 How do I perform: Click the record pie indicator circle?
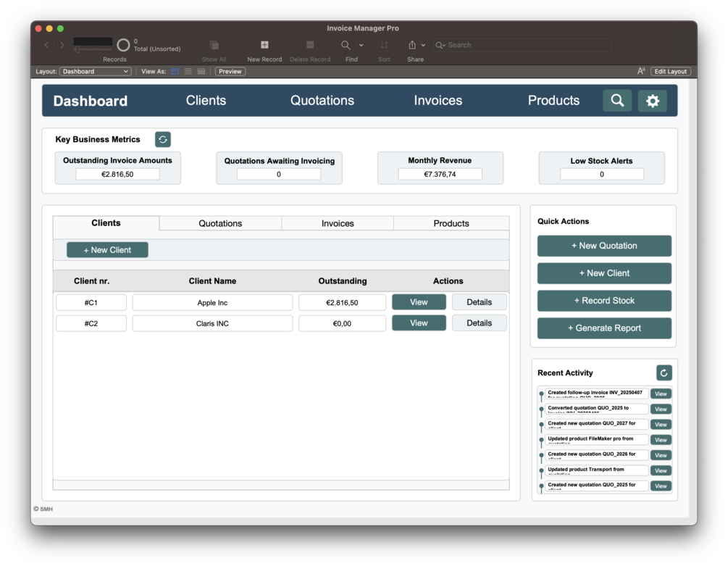point(123,45)
